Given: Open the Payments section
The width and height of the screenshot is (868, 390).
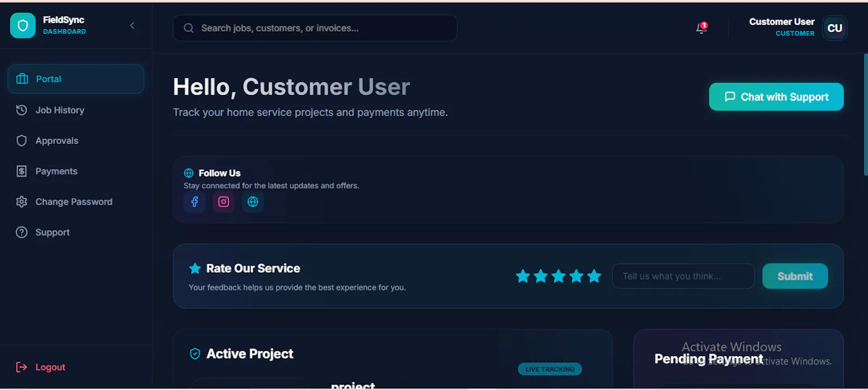Looking at the screenshot, I should click(x=76, y=171).
